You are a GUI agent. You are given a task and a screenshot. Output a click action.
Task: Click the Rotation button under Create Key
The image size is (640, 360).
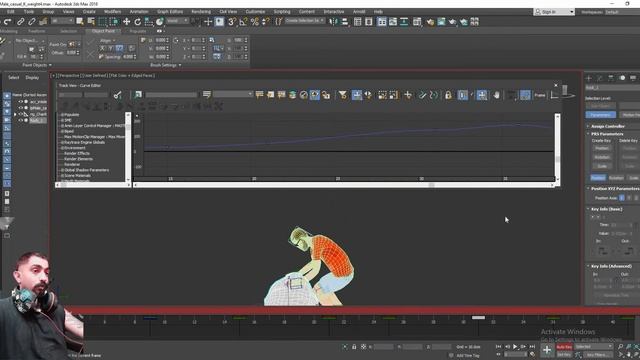(x=602, y=158)
